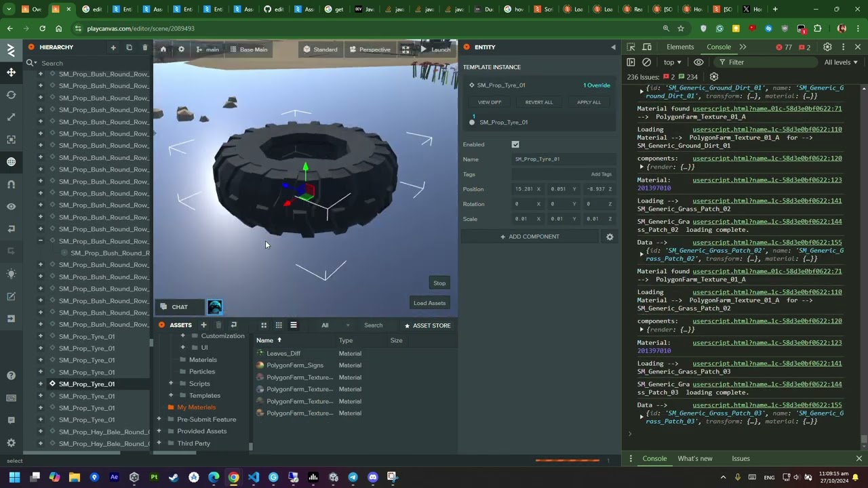This screenshot has height=488, width=868.
Task: Switch to DevTools Console tab
Action: [x=719, y=47]
